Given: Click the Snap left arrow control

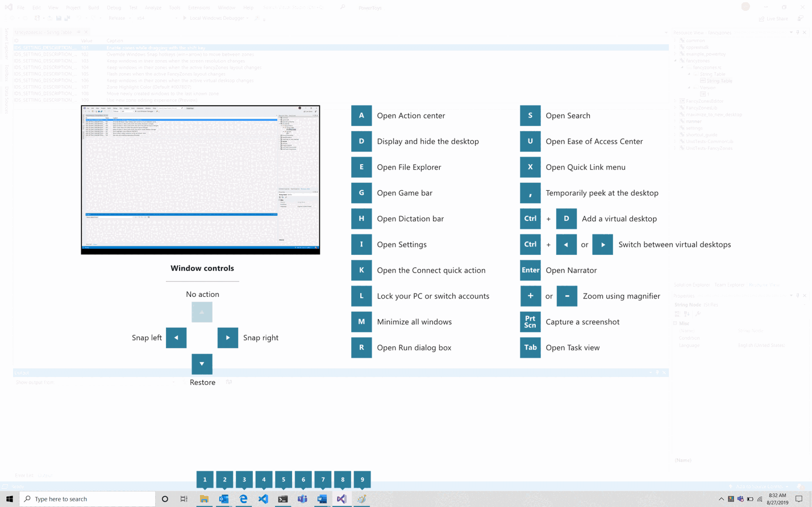Looking at the screenshot, I should point(176,338).
